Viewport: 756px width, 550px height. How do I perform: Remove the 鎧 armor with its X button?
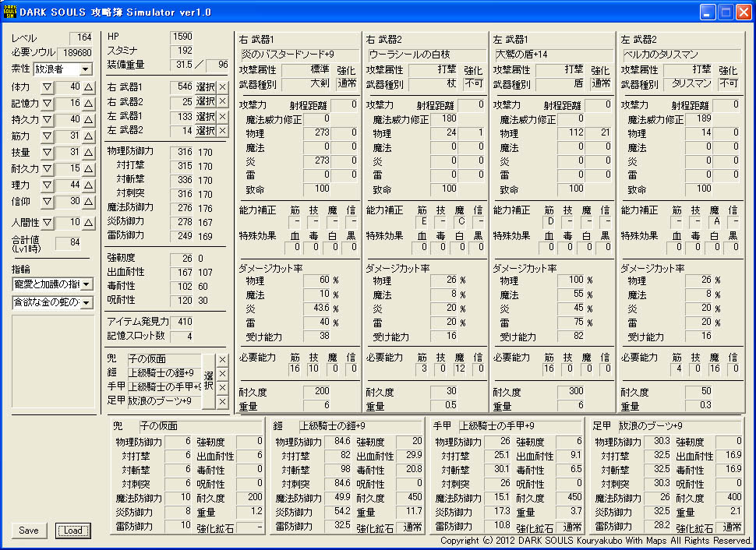[x=222, y=374]
